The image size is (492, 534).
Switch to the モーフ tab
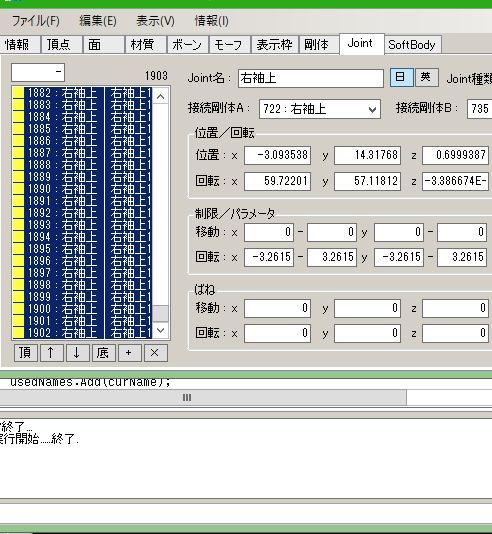(229, 44)
